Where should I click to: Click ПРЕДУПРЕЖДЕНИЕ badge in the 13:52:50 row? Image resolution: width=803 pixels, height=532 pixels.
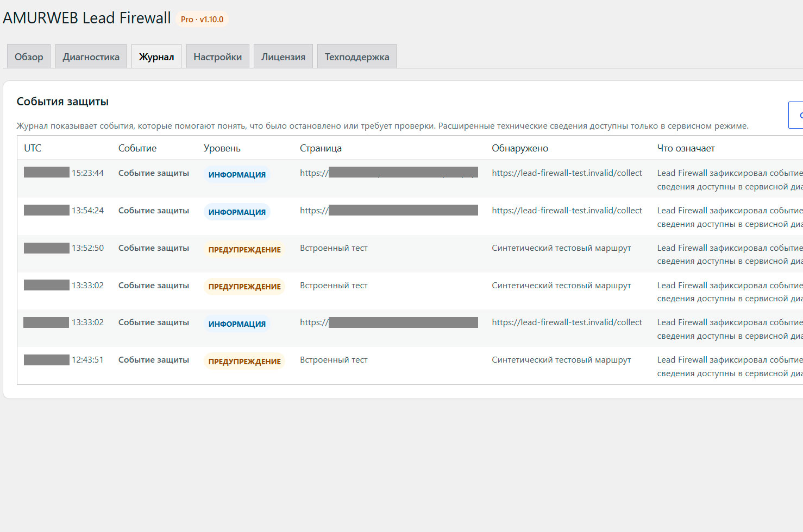pyautogui.click(x=244, y=250)
